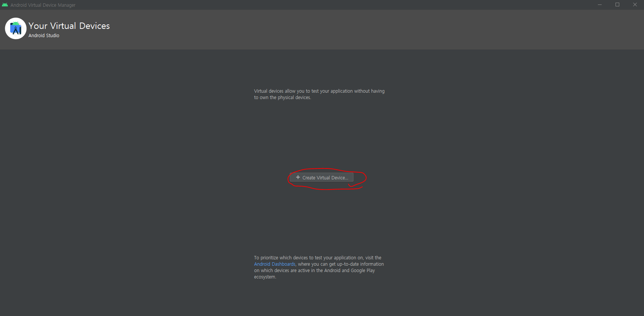Minimize the Android Virtual Device Manager window
Viewport: 644px width, 316px height.
[600, 5]
